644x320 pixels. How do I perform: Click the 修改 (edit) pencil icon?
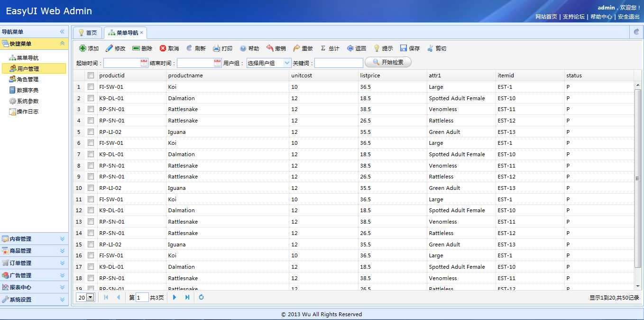pyautogui.click(x=109, y=48)
